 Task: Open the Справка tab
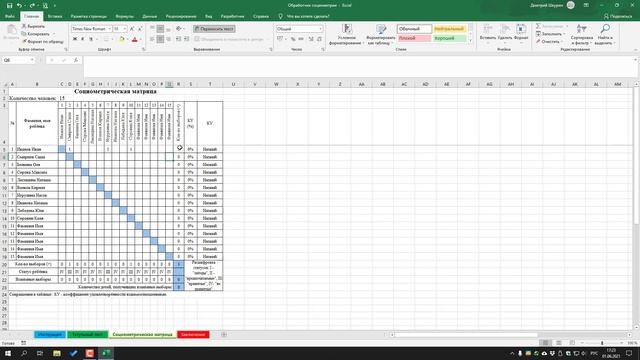(261, 16)
